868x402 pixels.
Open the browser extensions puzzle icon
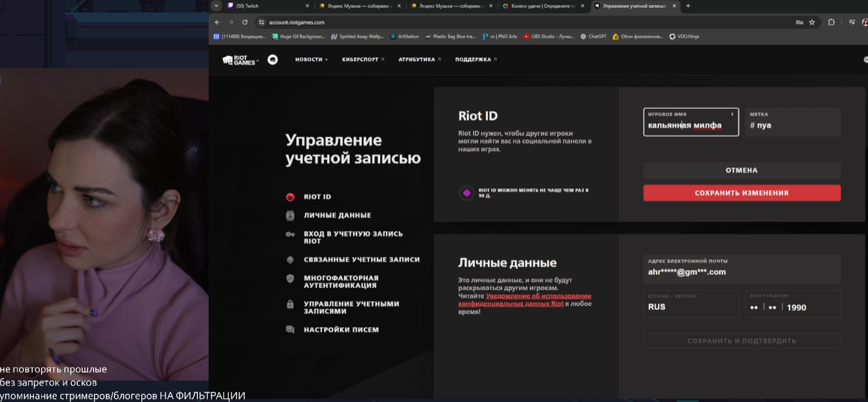(x=831, y=22)
